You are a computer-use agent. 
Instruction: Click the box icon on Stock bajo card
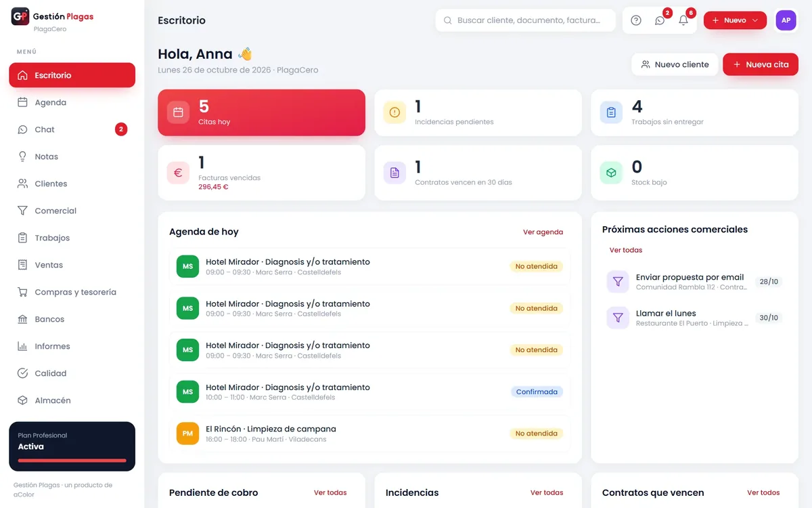(611, 173)
